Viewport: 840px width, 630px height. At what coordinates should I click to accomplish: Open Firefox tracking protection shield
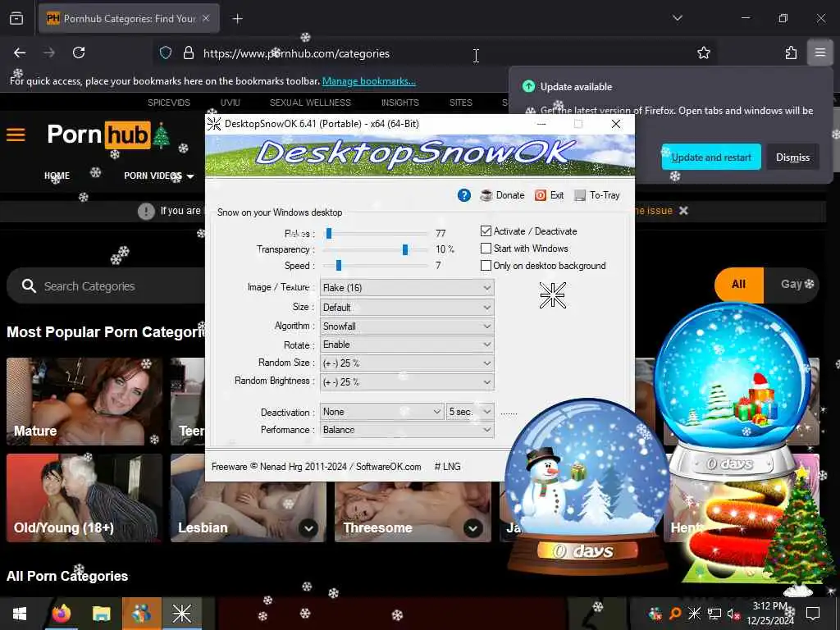click(x=166, y=52)
